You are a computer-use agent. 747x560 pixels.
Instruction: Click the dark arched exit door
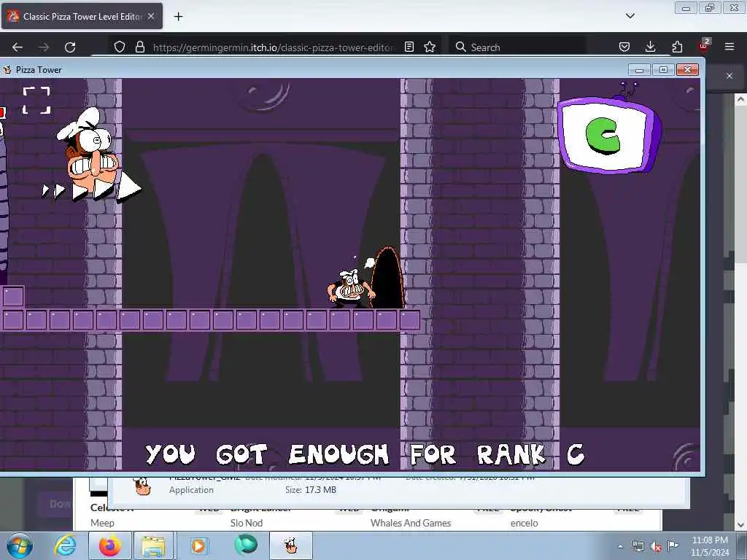[387, 278]
